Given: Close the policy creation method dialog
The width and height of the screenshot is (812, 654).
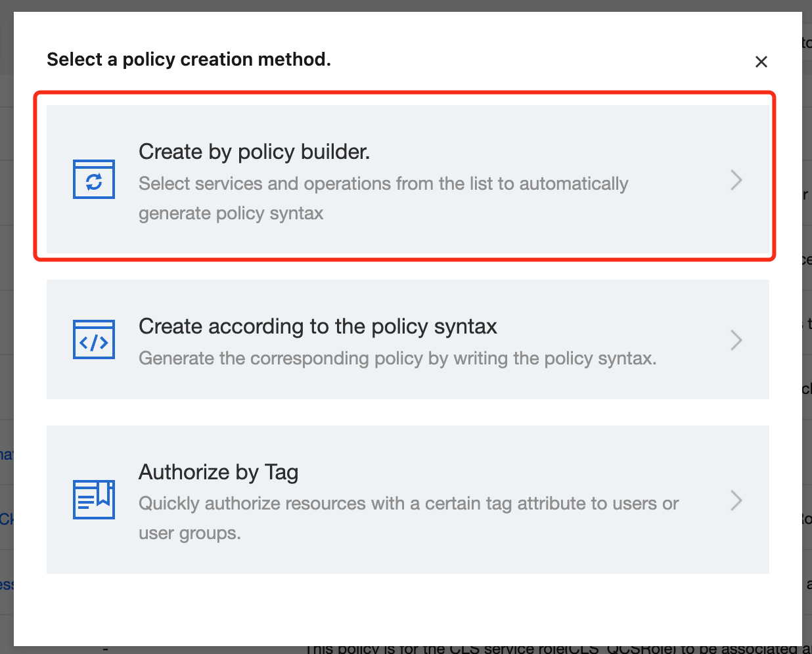Looking at the screenshot, I should 761,62.
